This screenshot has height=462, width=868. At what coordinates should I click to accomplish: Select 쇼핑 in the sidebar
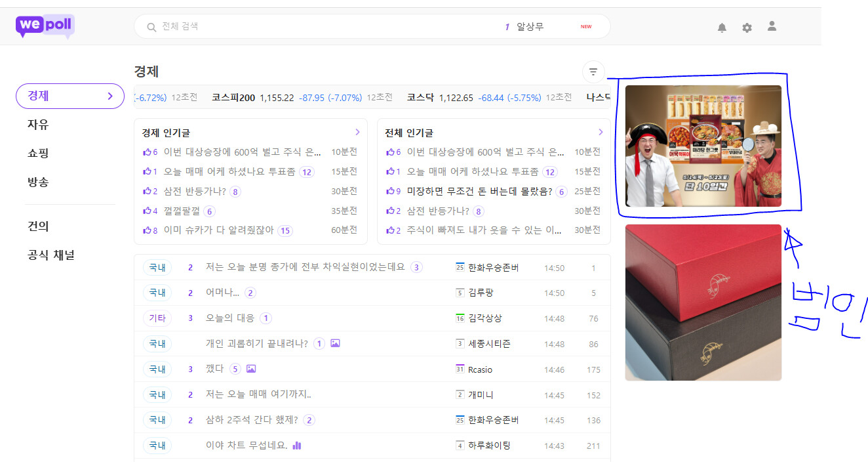tap(38, 154)
